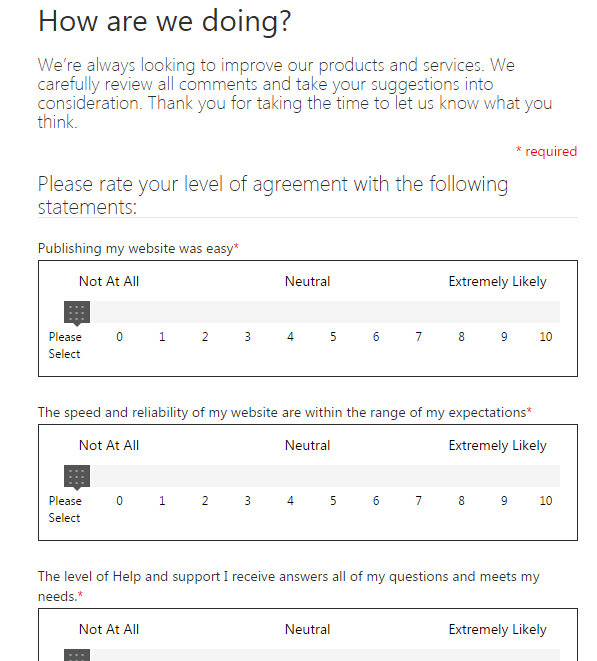This screenshot has height=661, width=597.
Task: Click the publishing slider track near Neutral
Action: [x=307, y=312]
